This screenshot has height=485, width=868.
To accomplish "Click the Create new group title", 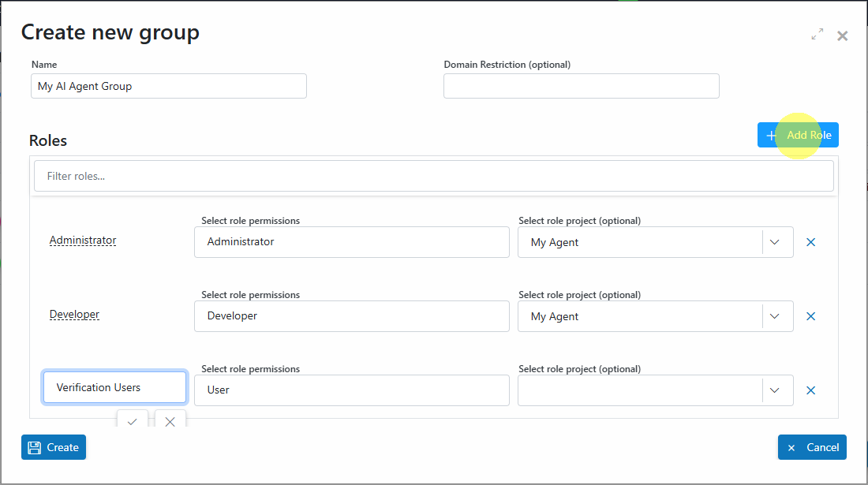I will [110, 32].
